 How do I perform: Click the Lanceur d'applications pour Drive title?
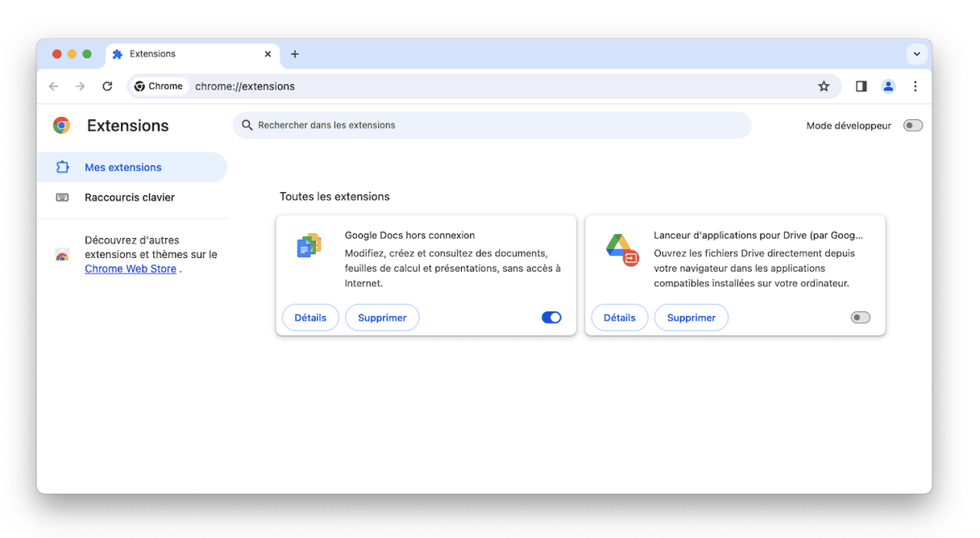pos(758,236)
